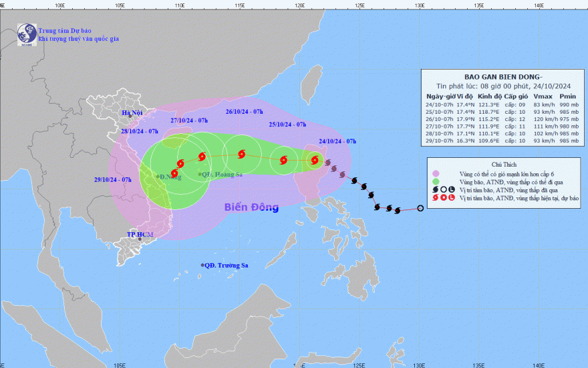Click the NCHMF forecast center logo
The width and height of the screenshot is (588, 368).
pos(27,35)
